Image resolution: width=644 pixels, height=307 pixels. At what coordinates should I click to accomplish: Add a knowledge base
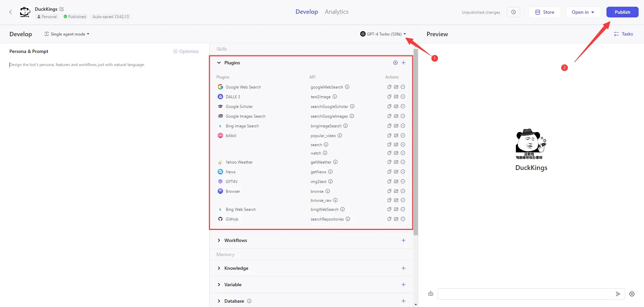pyautogui.click(x=404, y=268)
